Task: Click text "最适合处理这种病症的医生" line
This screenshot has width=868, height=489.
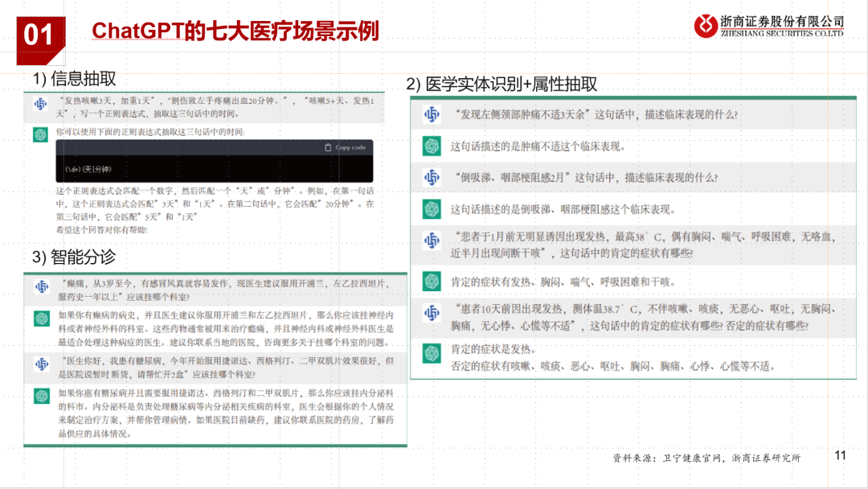Action: coord(223,343)
